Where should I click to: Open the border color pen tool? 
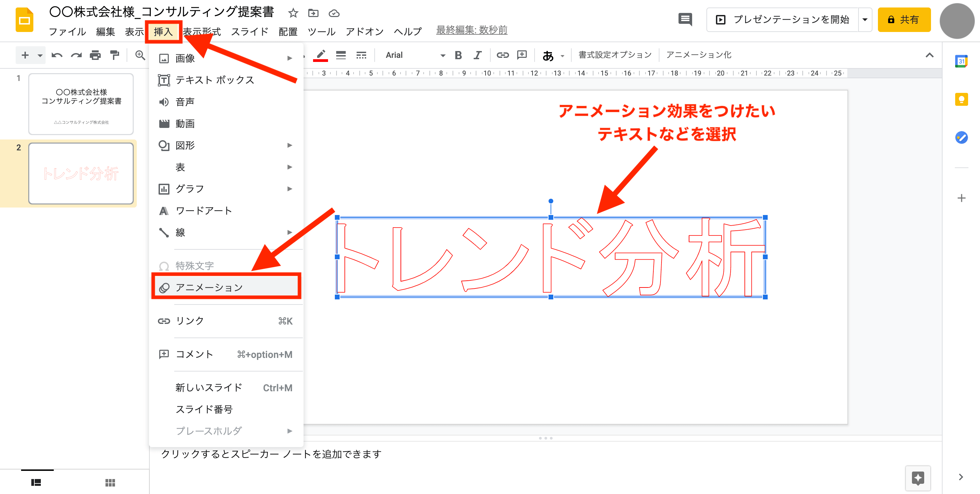point(321,55)
